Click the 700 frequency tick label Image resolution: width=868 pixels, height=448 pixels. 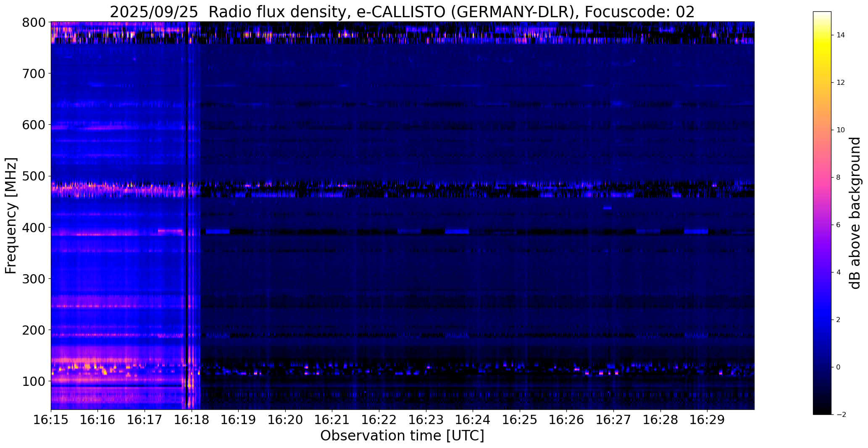pyautogui.click(x=33, y=73)
